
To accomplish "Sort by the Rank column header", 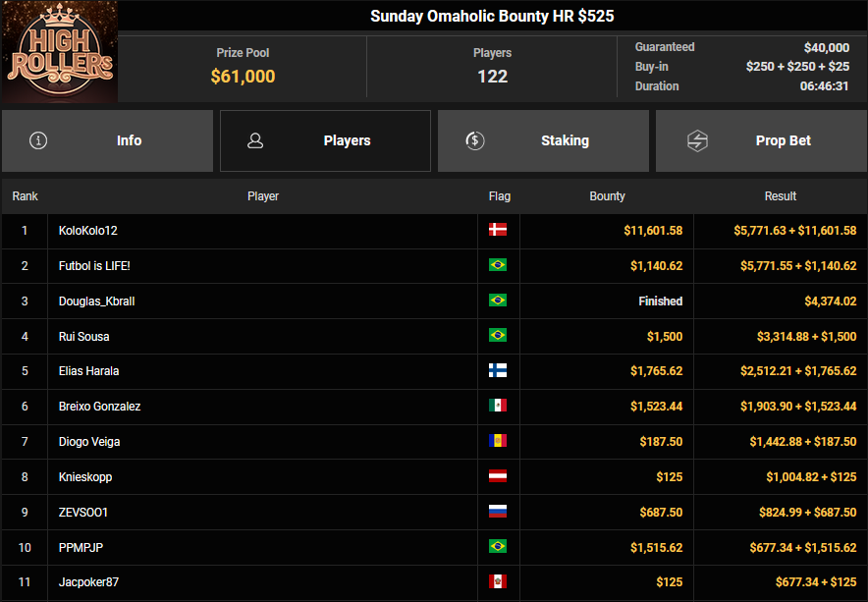I will click(x=25, y=196).
